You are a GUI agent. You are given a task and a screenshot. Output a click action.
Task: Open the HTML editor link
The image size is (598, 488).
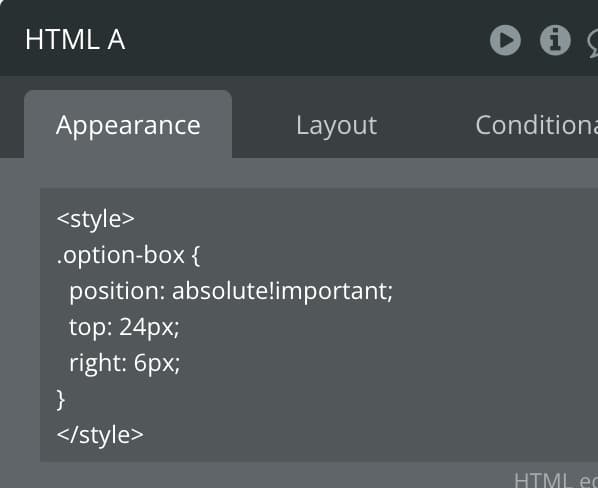tap(556, 480)
